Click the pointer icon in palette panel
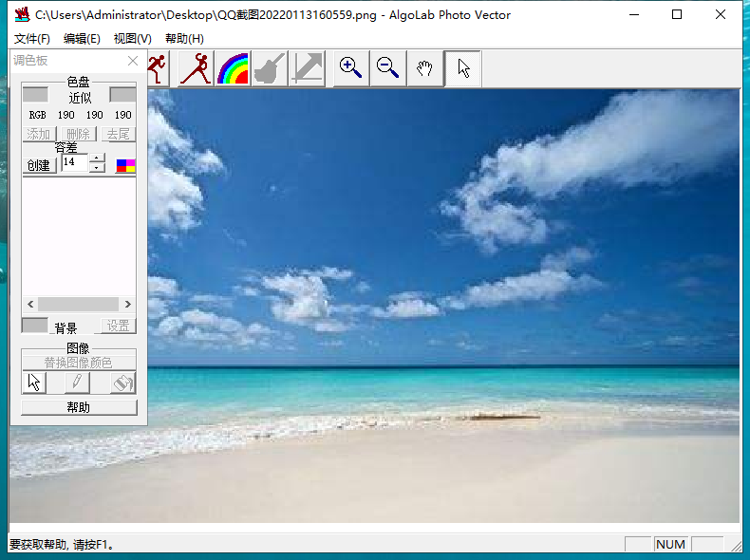Viewport: 750px width, 560px height. click(x=34, y=383)
